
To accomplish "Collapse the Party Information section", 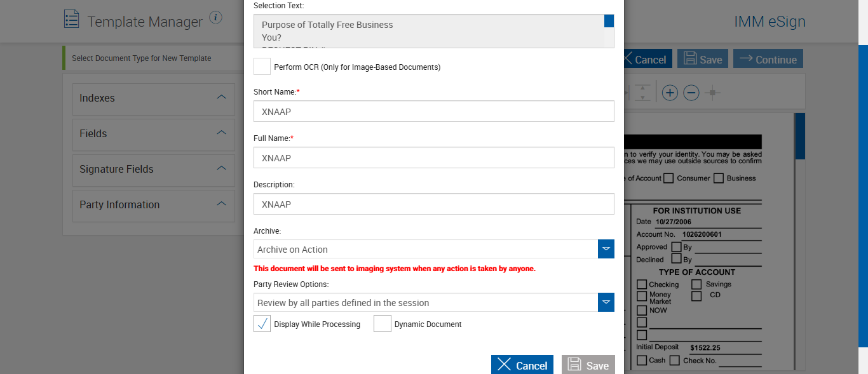I will click(221, 204).
